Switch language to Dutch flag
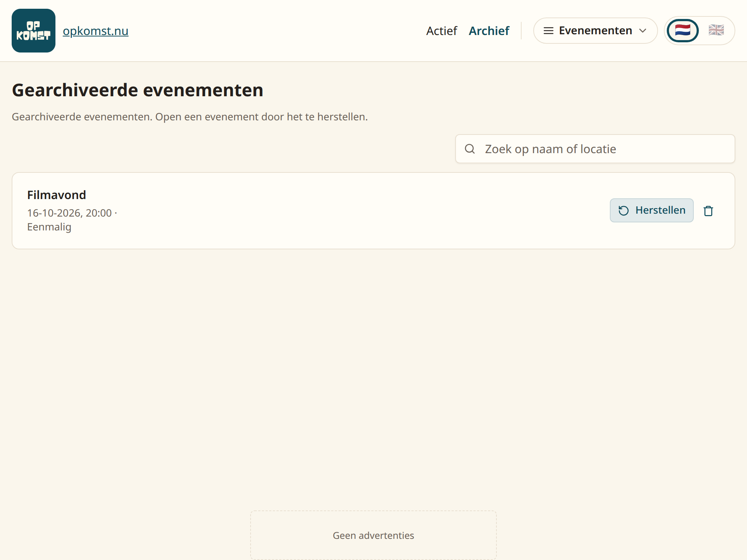The width and height of the screenshot is (747, 560). click(x=682, y=31)
